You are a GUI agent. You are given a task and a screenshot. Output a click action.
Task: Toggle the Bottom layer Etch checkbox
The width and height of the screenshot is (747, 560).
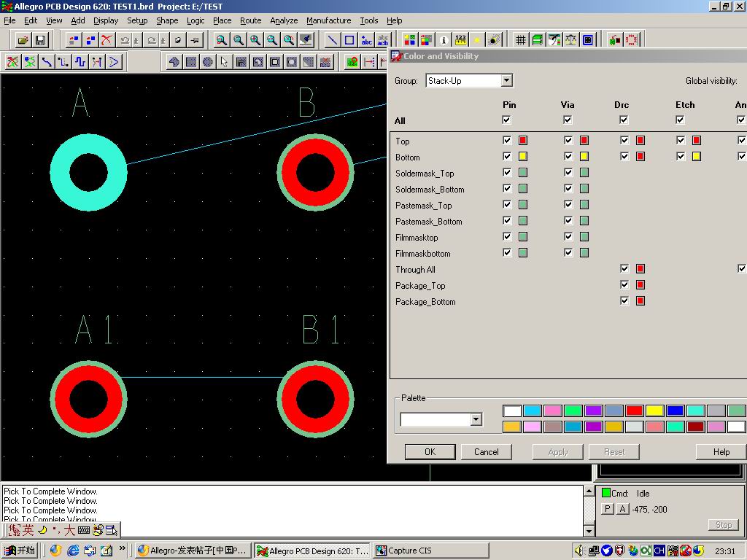681,156
